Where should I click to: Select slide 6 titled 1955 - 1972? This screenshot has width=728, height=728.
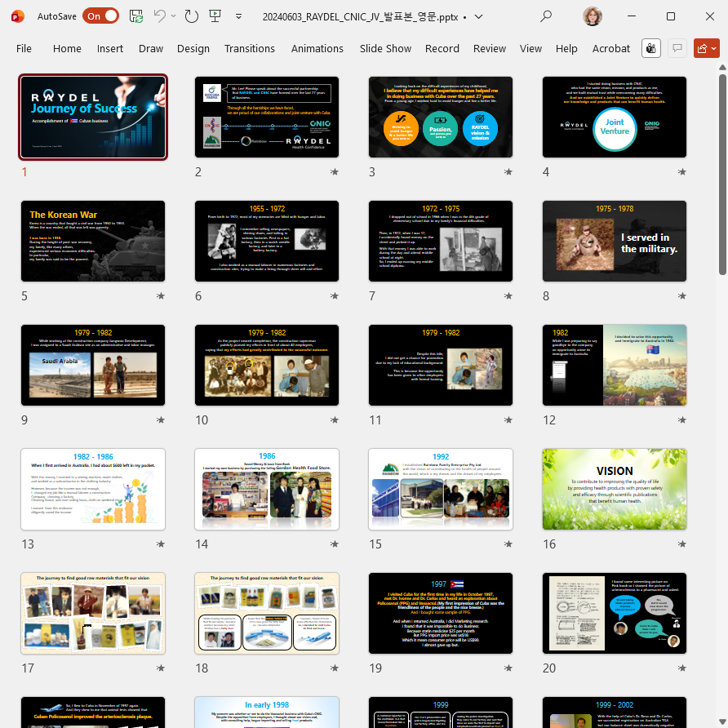point(267,241)
